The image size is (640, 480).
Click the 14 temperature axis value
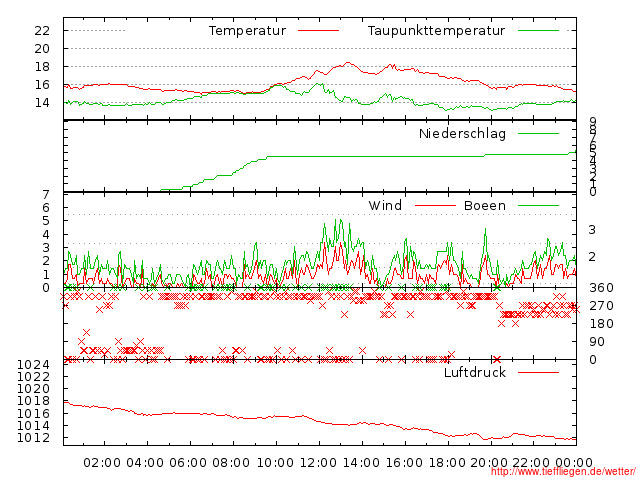click(42, 102)
